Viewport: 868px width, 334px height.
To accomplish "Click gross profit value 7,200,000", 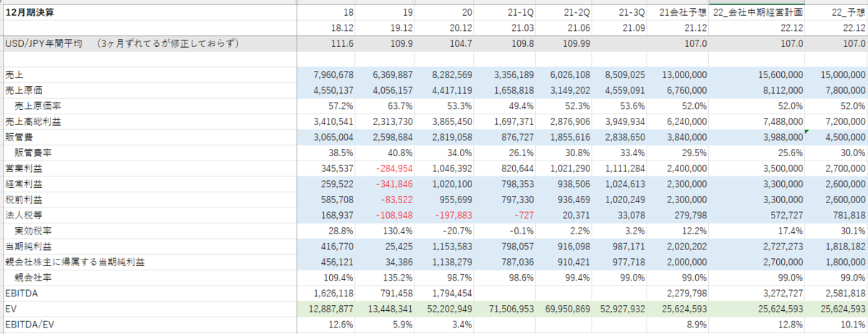I will pyautogui.click(x=845, y=121).
